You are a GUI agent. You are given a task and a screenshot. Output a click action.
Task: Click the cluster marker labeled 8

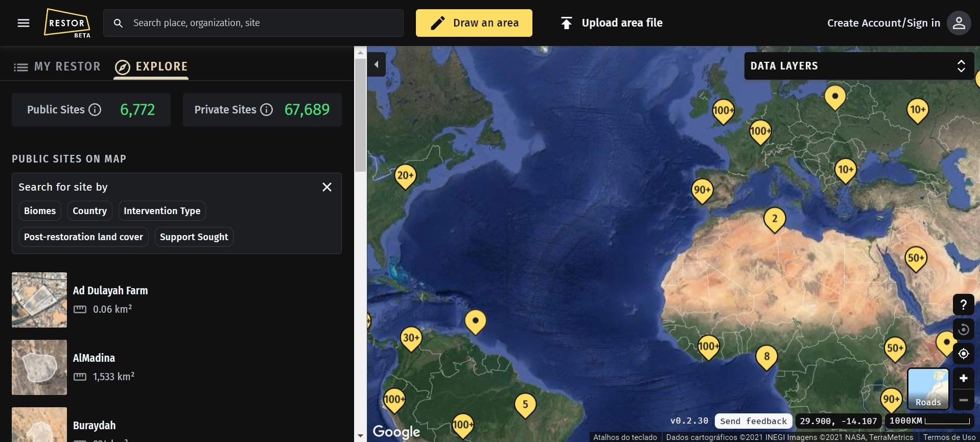pyautogui.click(x=766, y=358)
